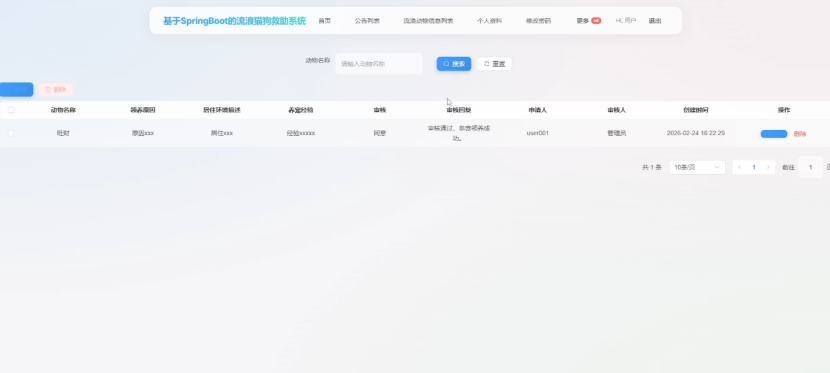Go to 个人资料 in the nav
Image resolution: width=830 pixels, height=373 pixels.
tap(489, 21)
